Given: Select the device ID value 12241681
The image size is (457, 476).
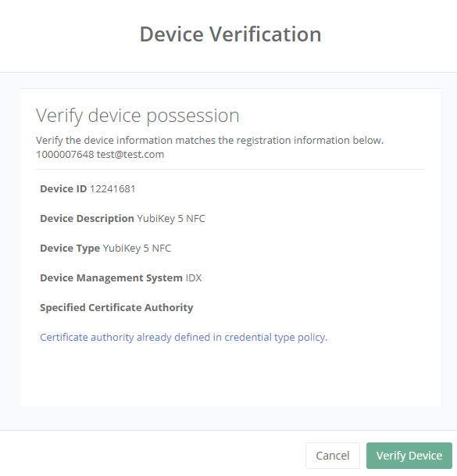Looking at the screenshot, I should pos(112,189).
